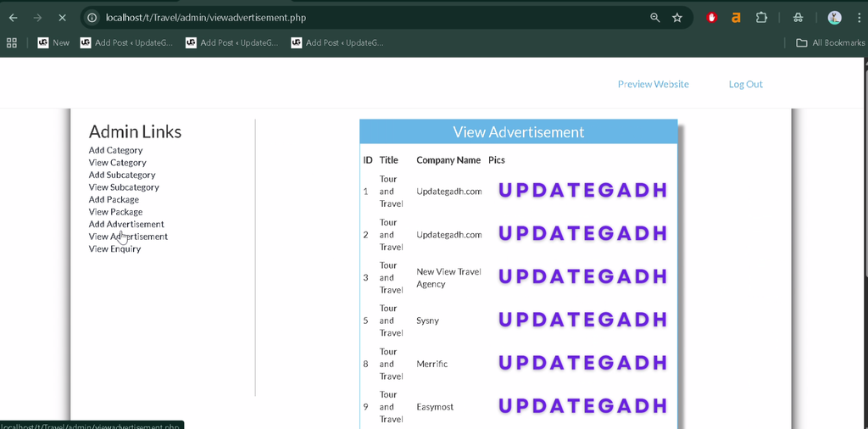Open the View Package admin link

point(115,211)
